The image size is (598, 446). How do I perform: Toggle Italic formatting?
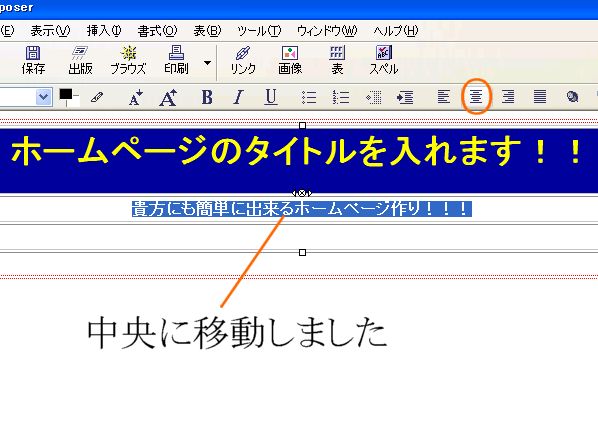pyautogui.click(x=238, y=97)
